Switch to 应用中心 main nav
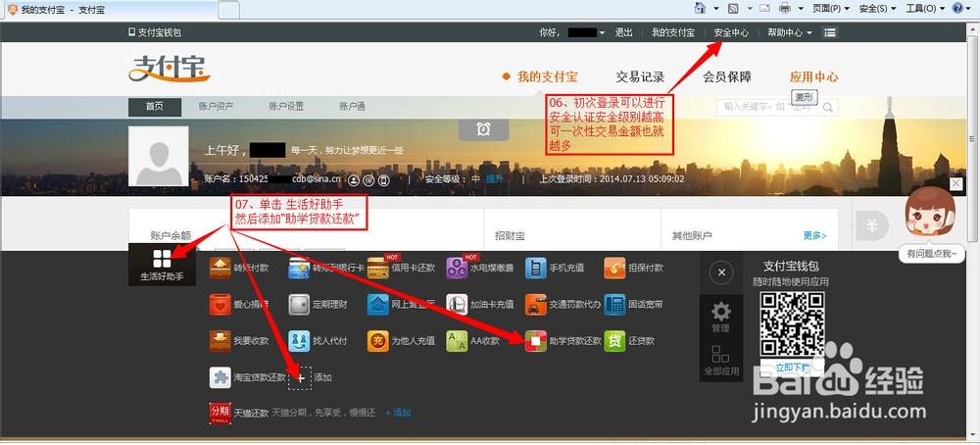Screen dimensions: 980x445 (x=813, y=77)
